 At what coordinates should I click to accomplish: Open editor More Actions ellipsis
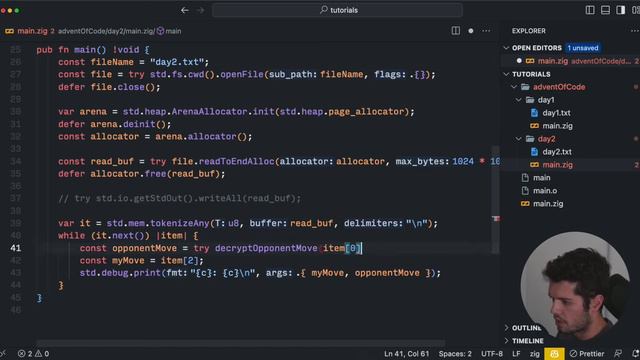click(486, 31)
